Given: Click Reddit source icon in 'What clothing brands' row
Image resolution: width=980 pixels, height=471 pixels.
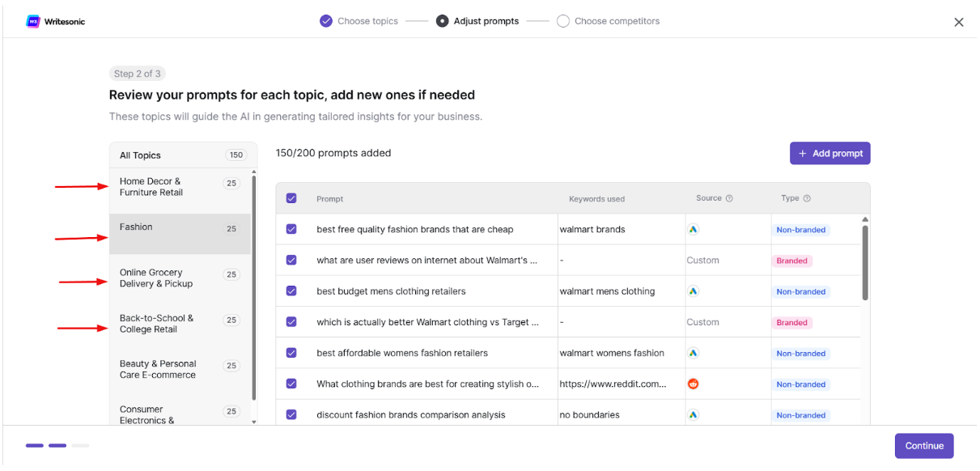Looking at the screenshot, I should click(x=694, y=384).
